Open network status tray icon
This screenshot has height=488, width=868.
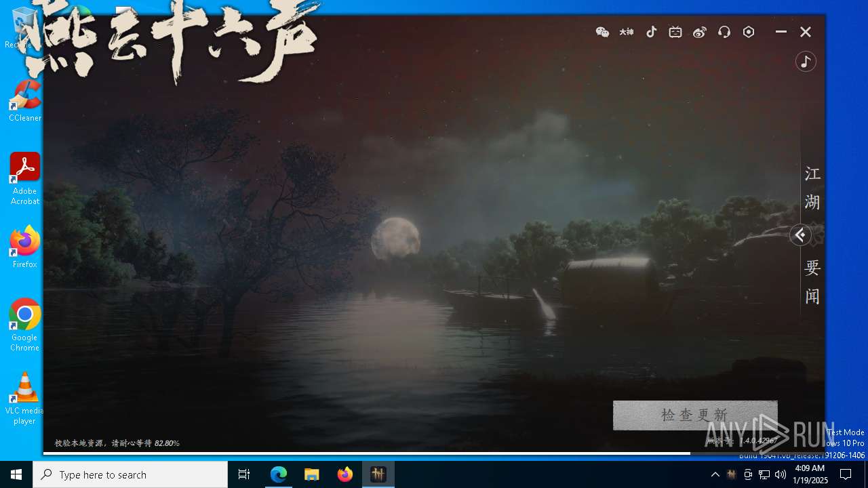click(764, 474)
